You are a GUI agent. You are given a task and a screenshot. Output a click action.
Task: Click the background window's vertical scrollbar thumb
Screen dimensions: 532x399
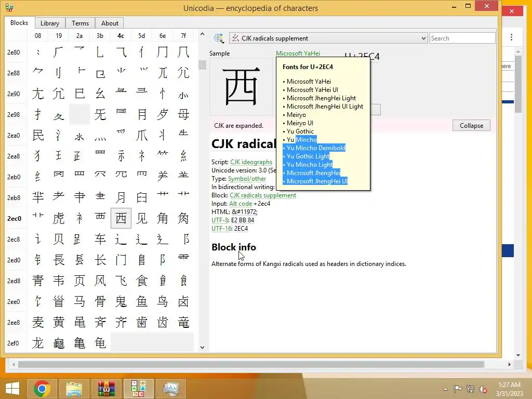[518, 84]
